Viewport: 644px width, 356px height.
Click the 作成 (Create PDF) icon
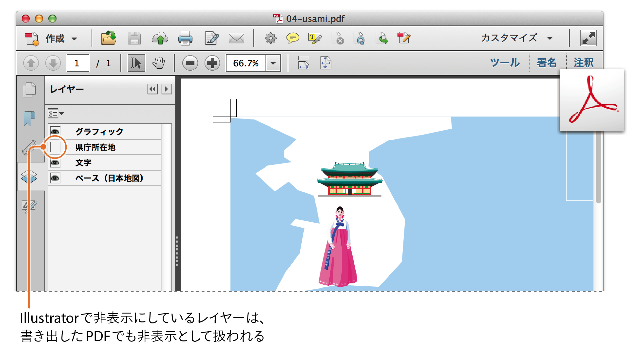pos(32,39)
